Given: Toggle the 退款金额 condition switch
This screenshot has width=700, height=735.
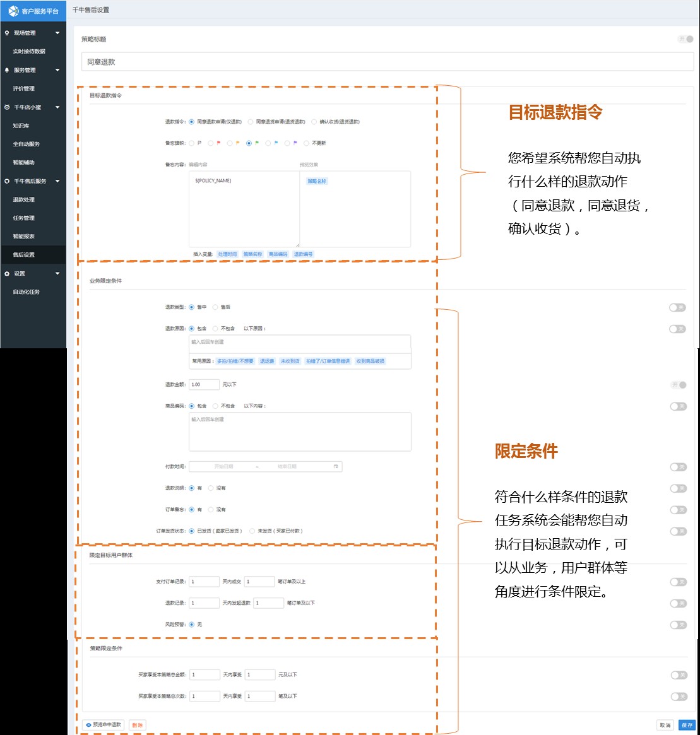Looking at the screenshot, I should coord(679,385).
